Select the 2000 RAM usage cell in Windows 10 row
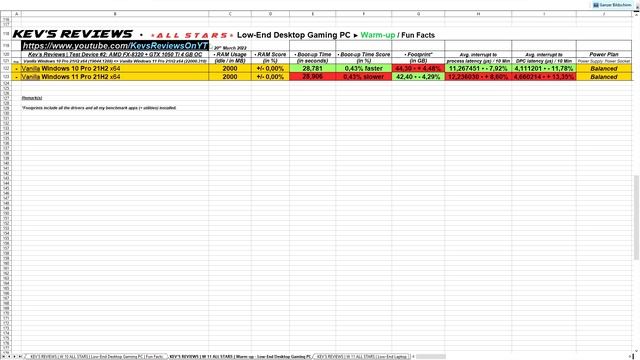The image size is (640, 360). pos(230,69)
